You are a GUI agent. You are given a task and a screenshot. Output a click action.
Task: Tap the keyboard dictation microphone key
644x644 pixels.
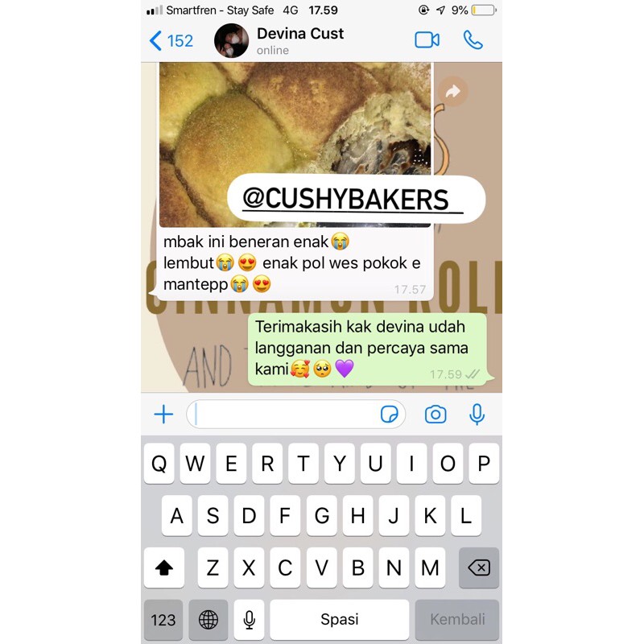tap(249, 619)
